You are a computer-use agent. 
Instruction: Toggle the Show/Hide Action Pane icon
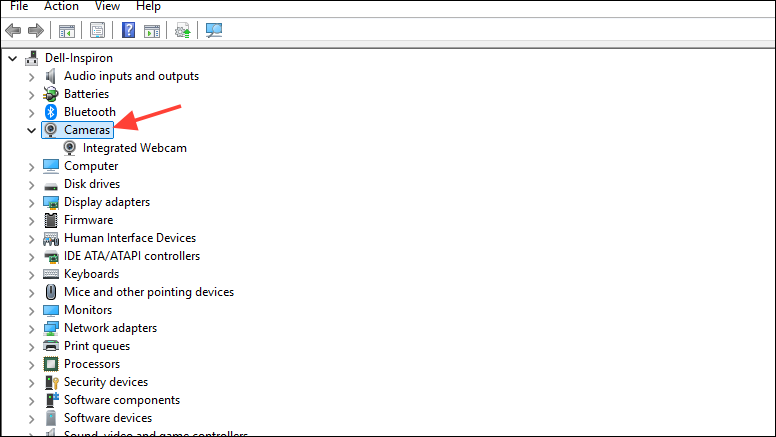[x=152, y=31]
